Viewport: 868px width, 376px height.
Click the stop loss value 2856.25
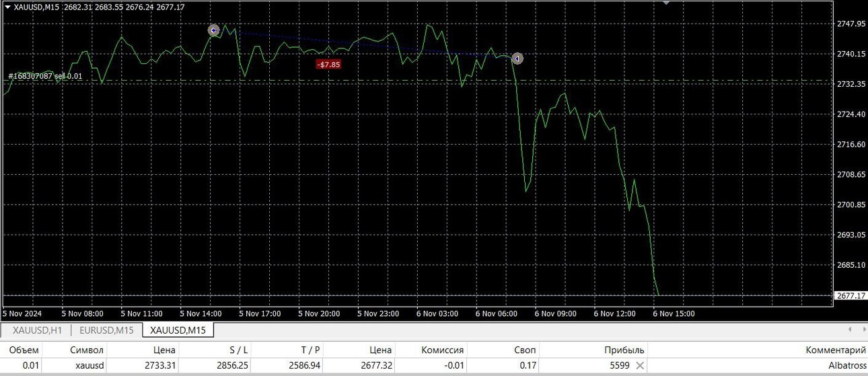pos(231,366)
